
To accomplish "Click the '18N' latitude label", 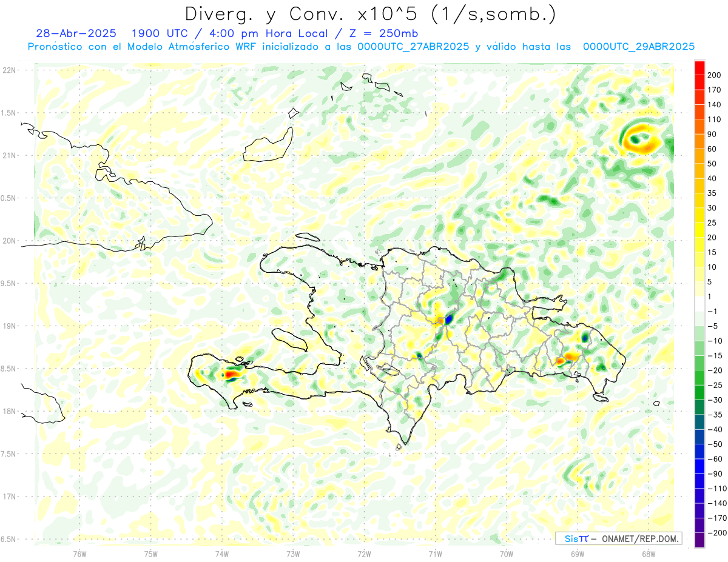I will (x=8, y=411).
